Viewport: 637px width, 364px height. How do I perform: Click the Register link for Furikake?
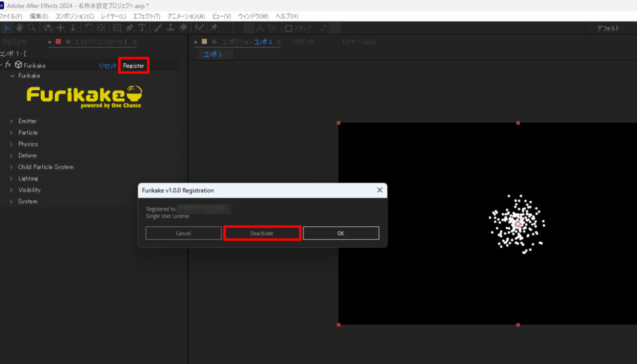(134, 66)
